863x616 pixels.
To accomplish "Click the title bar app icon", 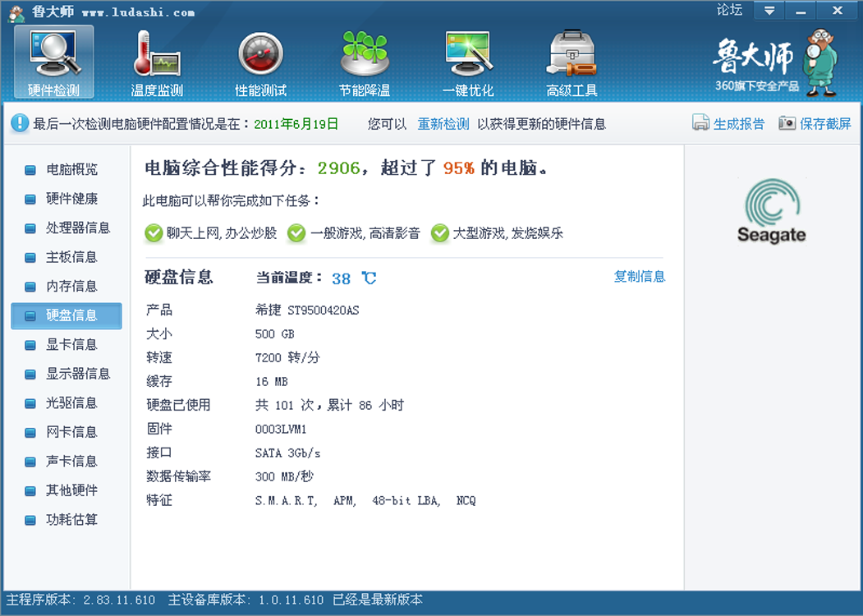I will pos(16,12).
